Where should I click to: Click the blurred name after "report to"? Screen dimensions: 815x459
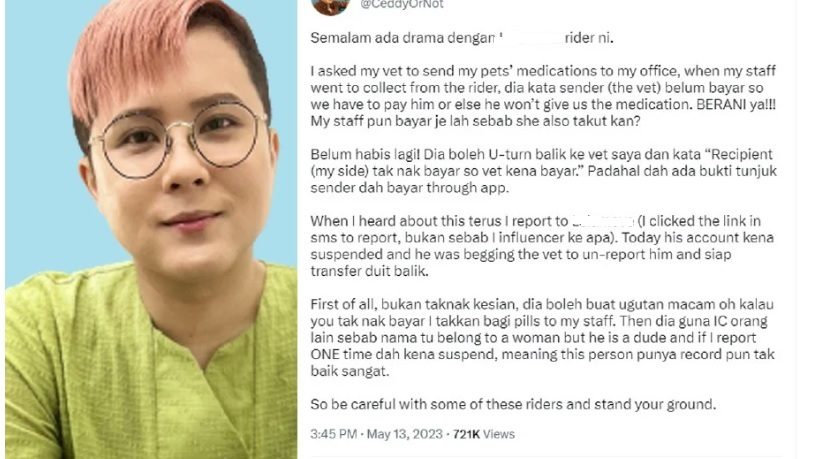pyautogui.click(x=602, y=221)
